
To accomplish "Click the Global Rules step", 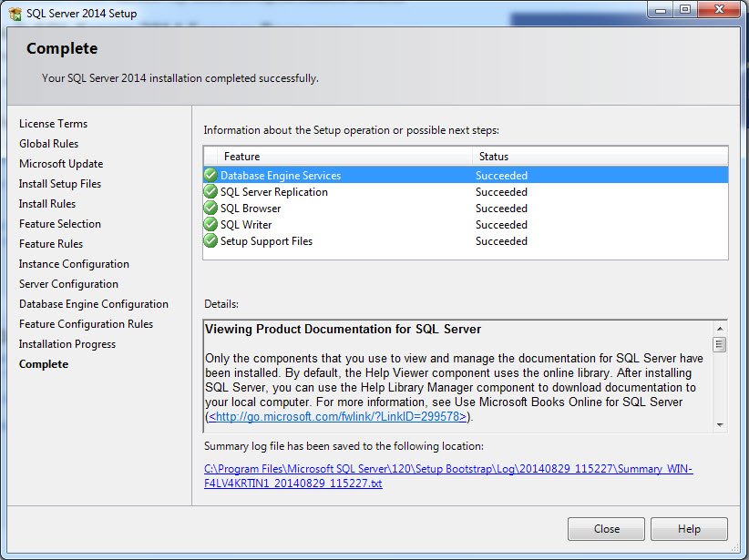I will [x=48, y=144].
